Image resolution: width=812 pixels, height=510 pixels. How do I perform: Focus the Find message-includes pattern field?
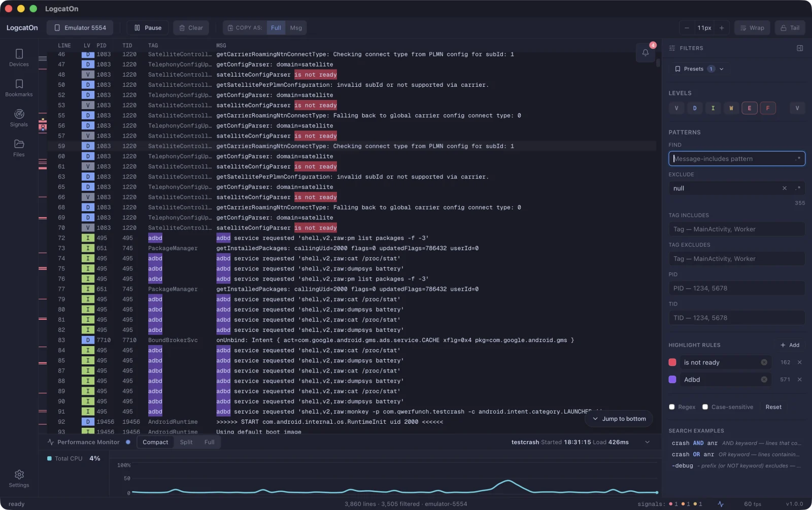pos(737,159)
